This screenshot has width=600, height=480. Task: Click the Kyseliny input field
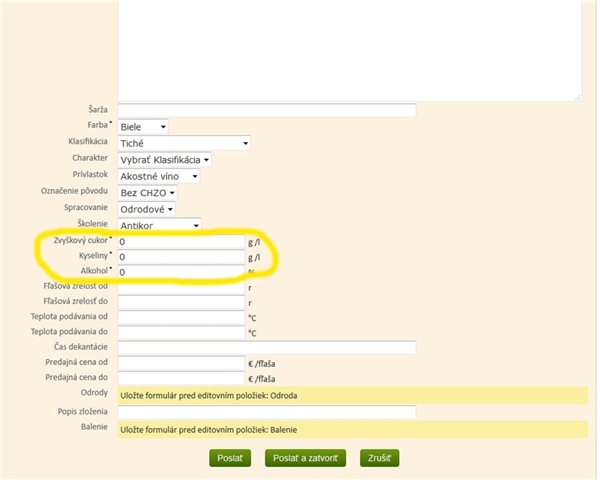181,257
